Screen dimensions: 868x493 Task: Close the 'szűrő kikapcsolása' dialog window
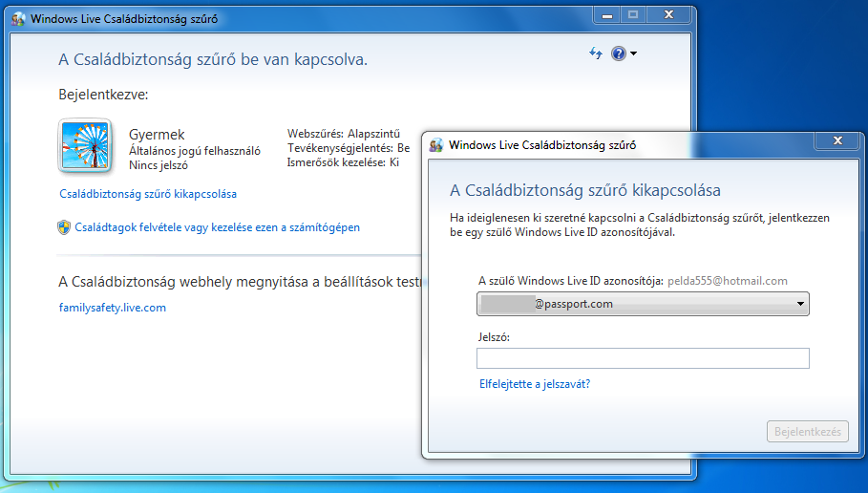(x=837, y=140)
